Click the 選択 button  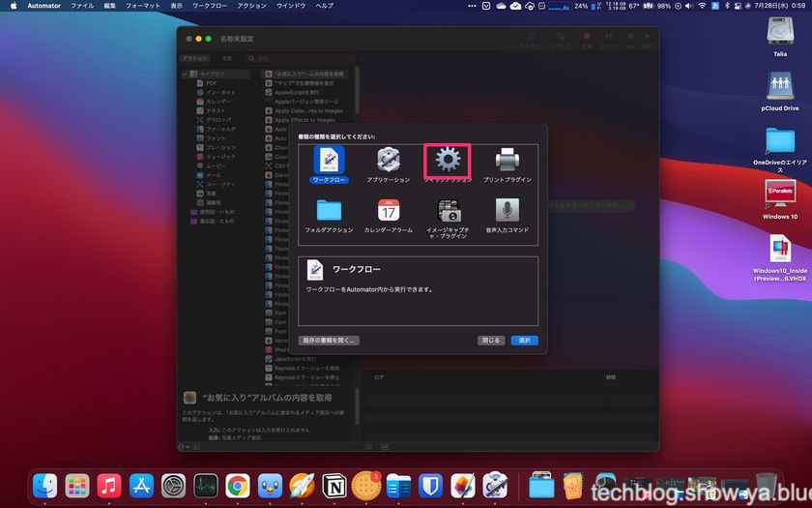coord(524,341)
